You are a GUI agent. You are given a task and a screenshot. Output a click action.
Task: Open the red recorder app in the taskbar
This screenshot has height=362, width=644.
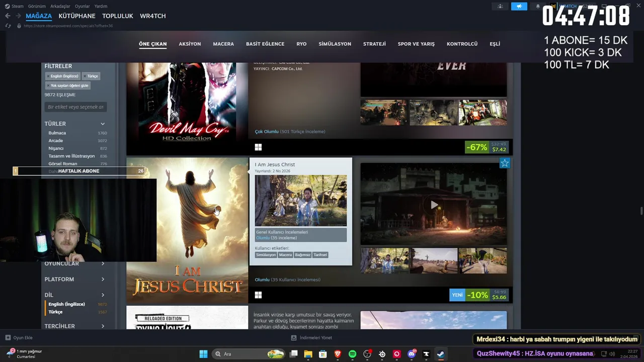tap(396, 354)
